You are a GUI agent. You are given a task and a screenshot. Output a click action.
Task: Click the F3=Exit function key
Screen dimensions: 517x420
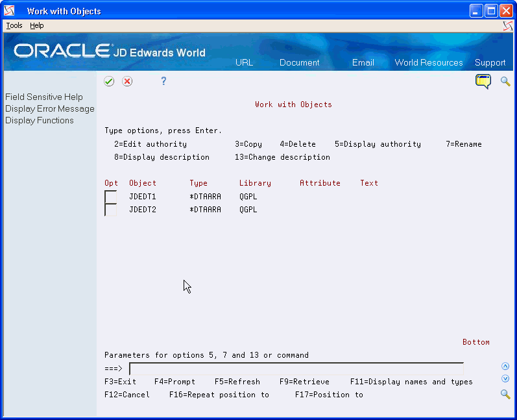[121, 382]
